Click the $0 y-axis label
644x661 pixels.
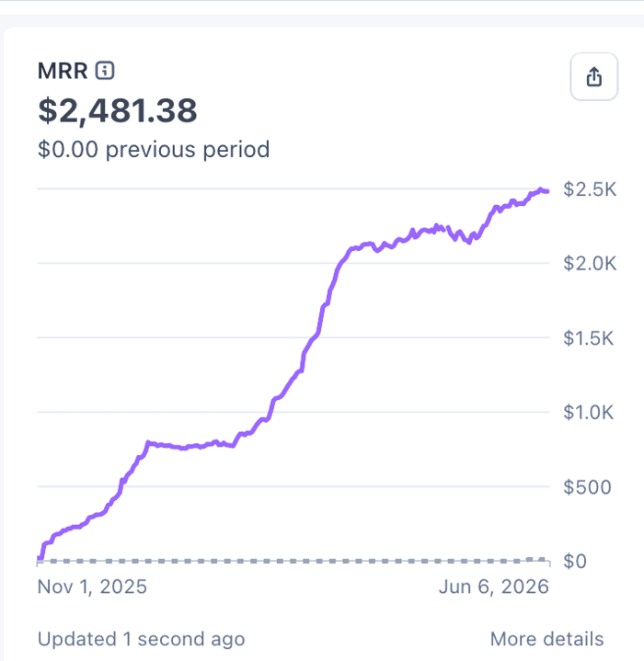[575, 561]
